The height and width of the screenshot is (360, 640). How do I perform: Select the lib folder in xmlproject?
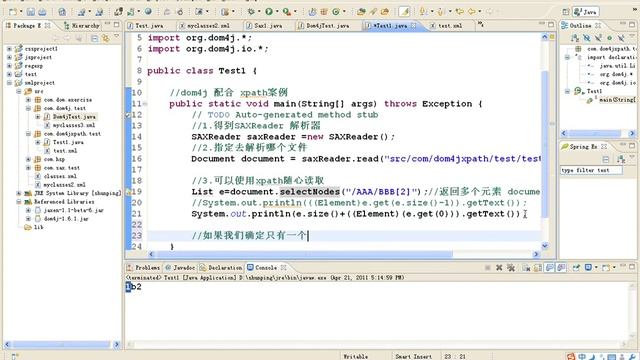(38, 227)
